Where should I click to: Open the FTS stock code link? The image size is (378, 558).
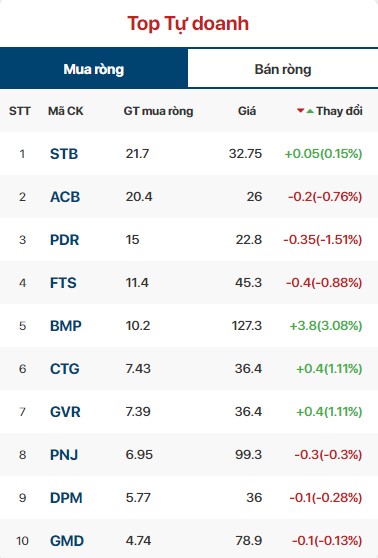point(63,283)
